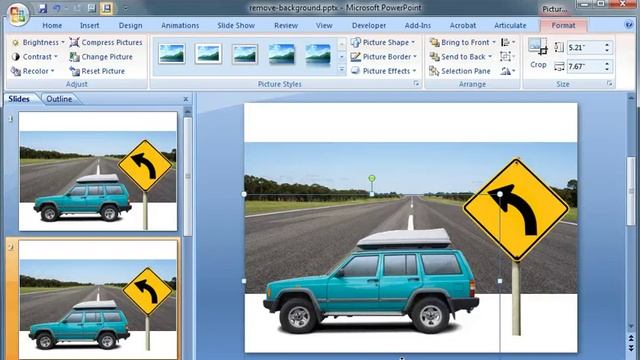Select slide 1 thumbnail

[98, 171]
